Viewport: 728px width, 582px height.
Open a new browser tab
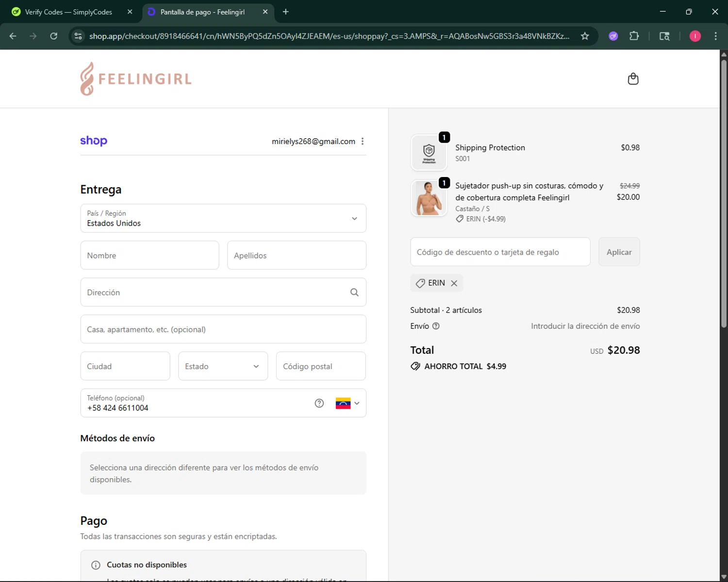[x=286, y=12]
